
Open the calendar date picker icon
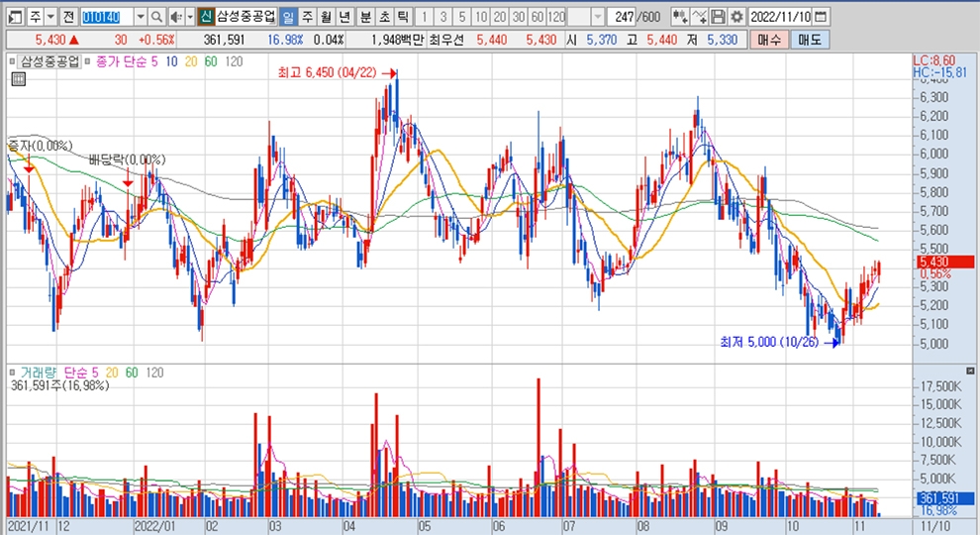pos(823,17)
